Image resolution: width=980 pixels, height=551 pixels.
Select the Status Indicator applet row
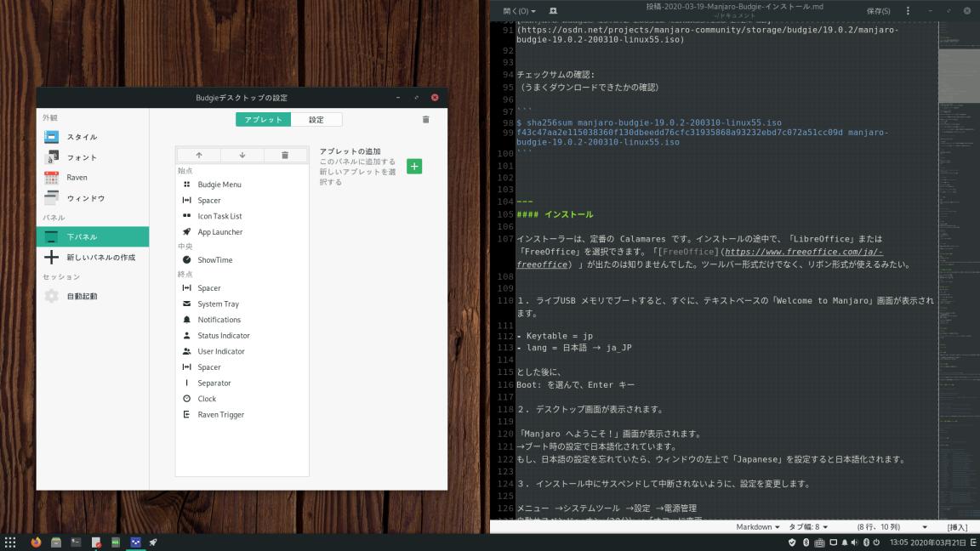[242, 336]
